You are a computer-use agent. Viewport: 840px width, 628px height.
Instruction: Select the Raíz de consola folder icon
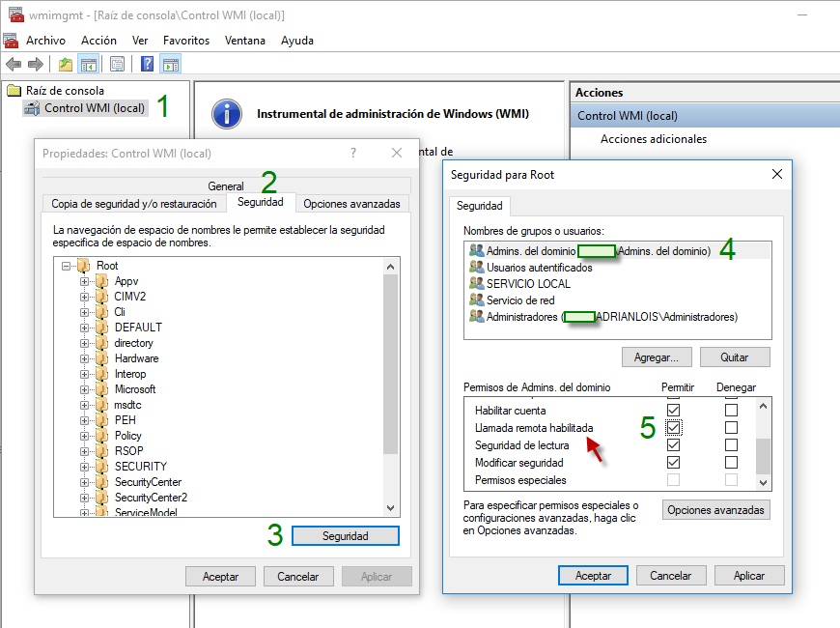(14, 90)
